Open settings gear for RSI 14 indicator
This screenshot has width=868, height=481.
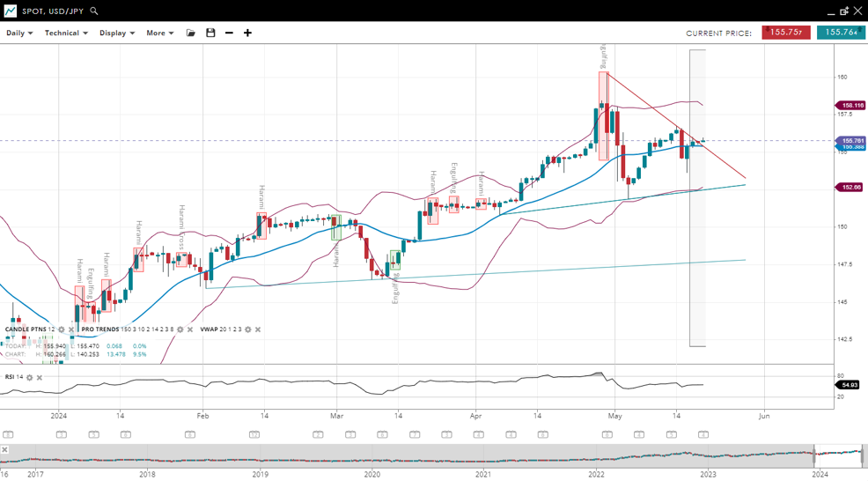coord(30,377)
